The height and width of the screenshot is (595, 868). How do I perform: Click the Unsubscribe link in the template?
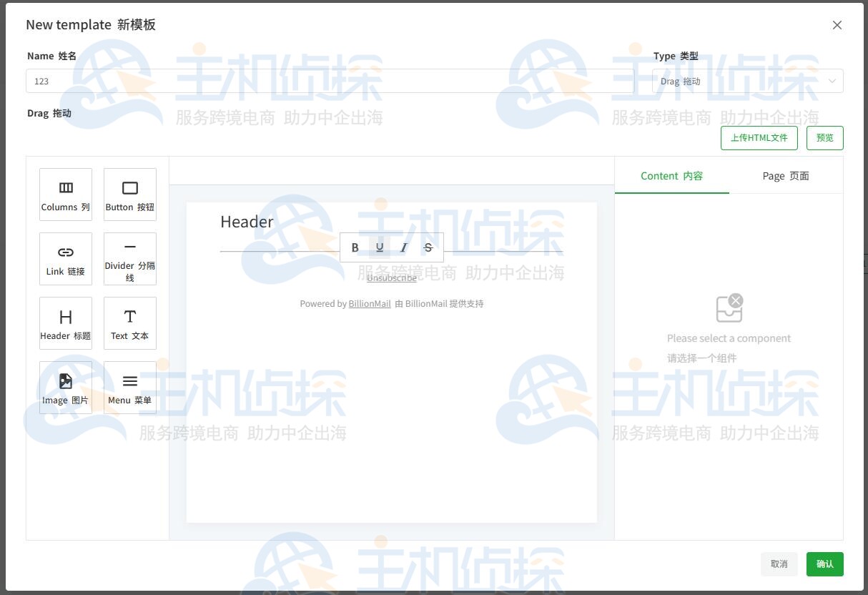click(x=391, y=277)
